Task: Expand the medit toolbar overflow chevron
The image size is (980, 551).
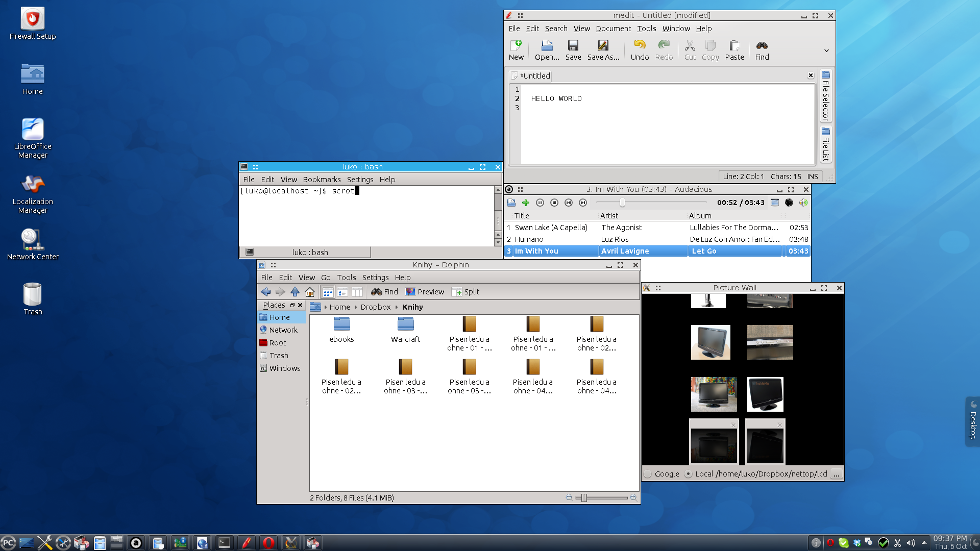Action: (x=826, y=51)
